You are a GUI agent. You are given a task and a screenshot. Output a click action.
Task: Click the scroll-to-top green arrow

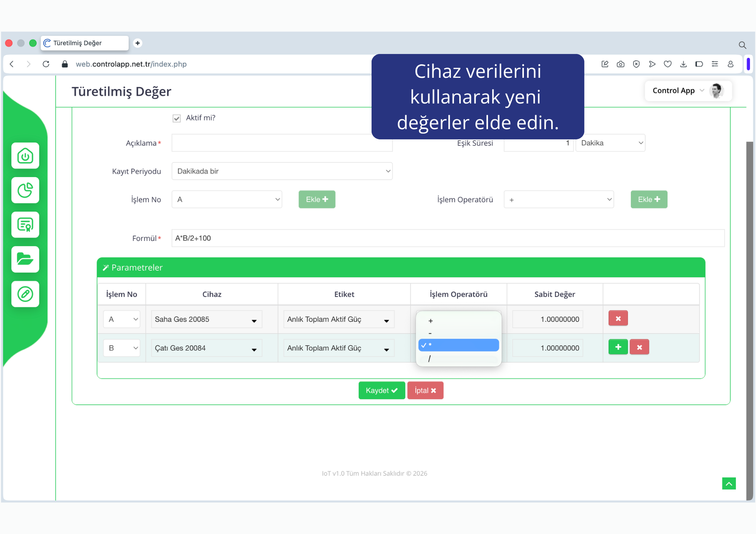click(729, 483)
